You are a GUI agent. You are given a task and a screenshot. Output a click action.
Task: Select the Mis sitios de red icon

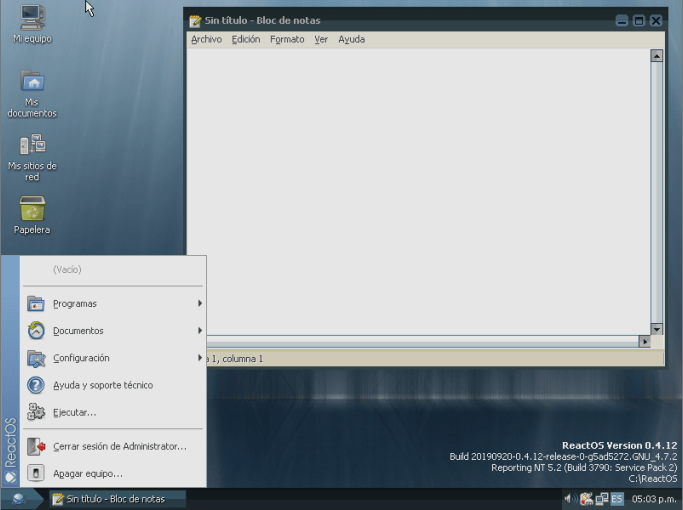pos(32,158)
